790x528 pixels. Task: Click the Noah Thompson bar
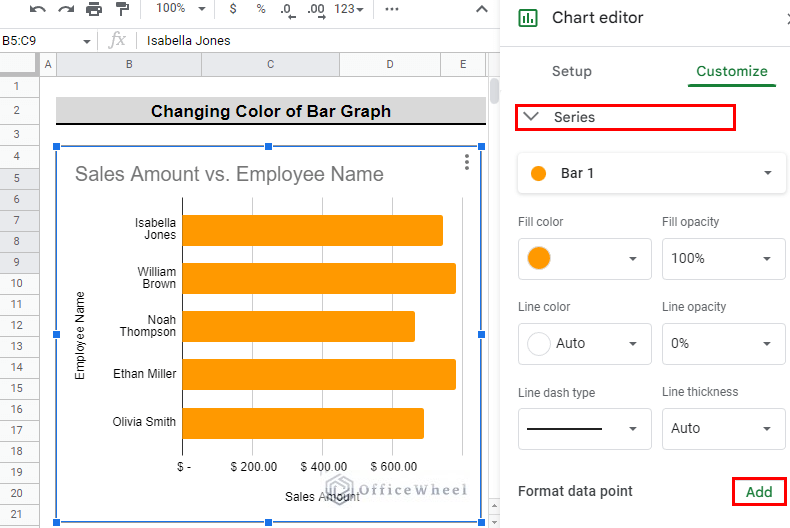click(x=299, y=326)
